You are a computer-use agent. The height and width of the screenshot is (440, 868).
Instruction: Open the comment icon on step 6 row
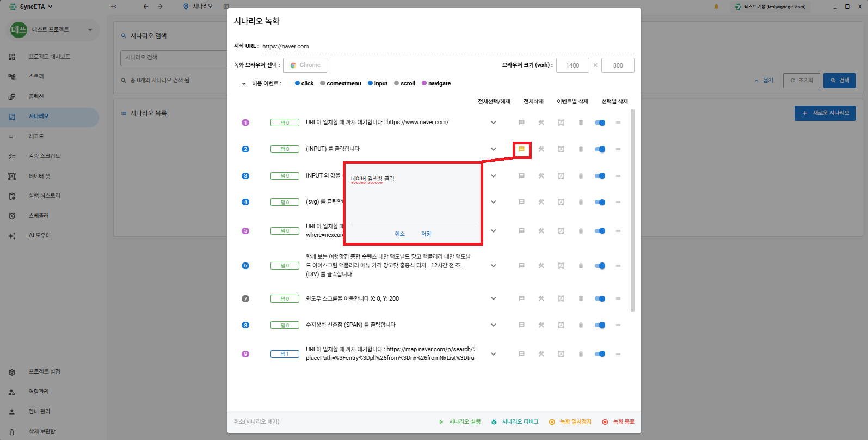point(521,266)
